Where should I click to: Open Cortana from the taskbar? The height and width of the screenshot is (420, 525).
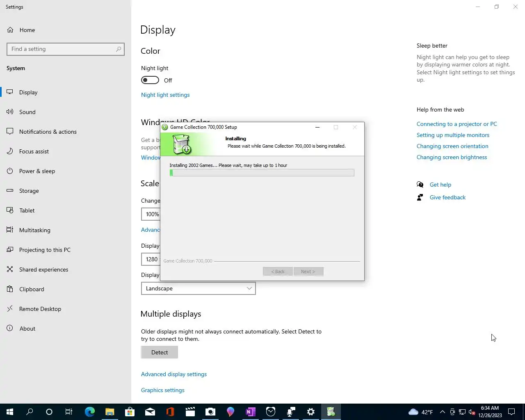pyautogui.click(x=49, y=412)
